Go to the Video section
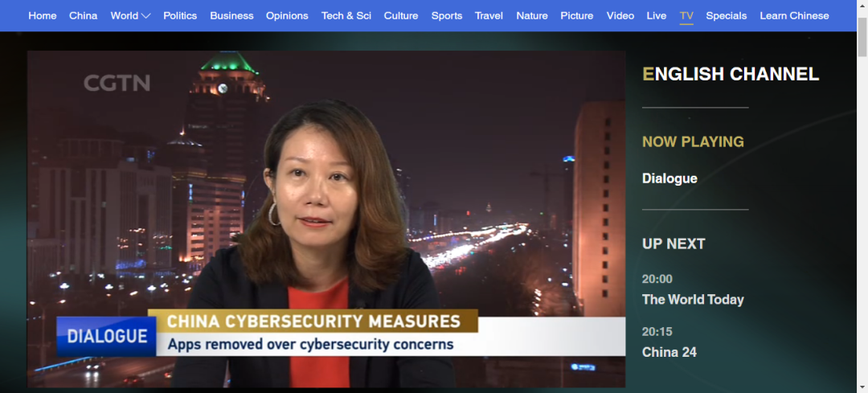 [620, 15]
